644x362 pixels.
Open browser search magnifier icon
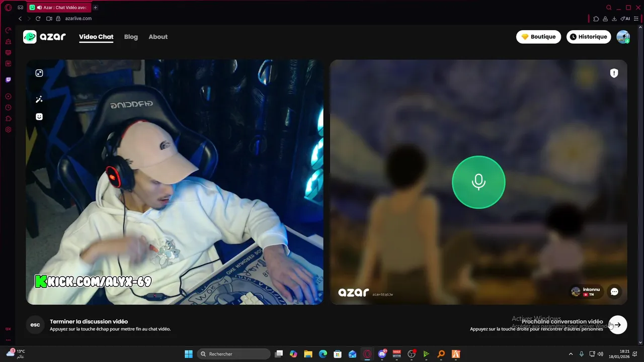coord(609,8)
